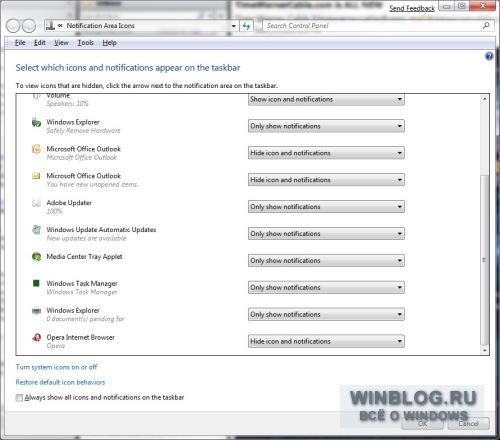This screenshot has height=440, width=500.
Task: Open Outlook unopened items behavior dropdown
Action: pyautogui.click(x=326, y=180)
